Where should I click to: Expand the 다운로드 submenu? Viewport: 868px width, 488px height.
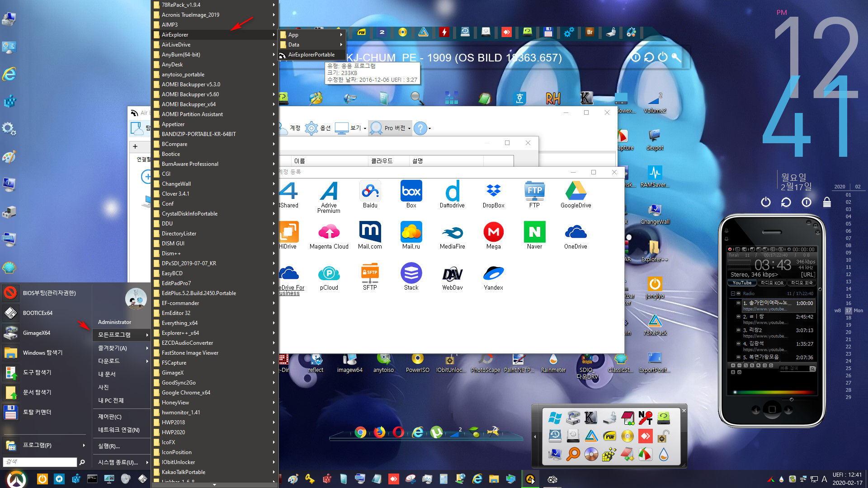[x=122, y=361]
